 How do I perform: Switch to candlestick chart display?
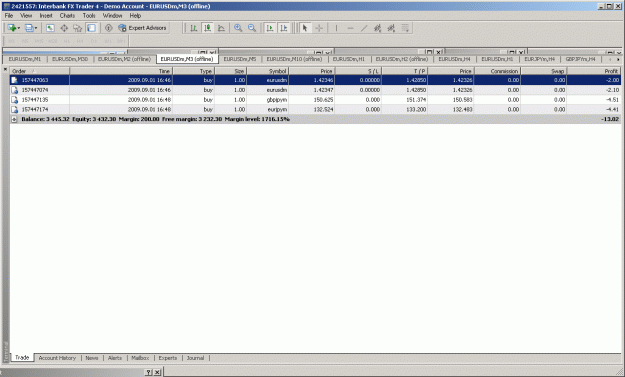point(208,28)
